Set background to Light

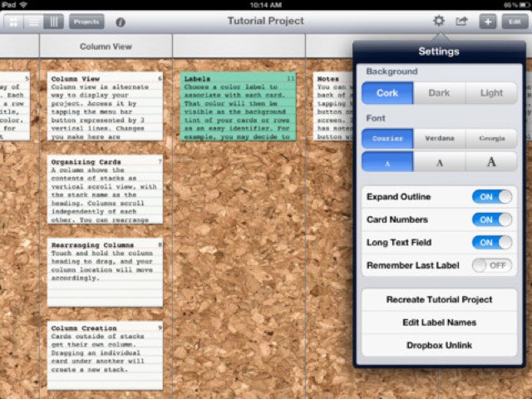[x=490, y=93]
